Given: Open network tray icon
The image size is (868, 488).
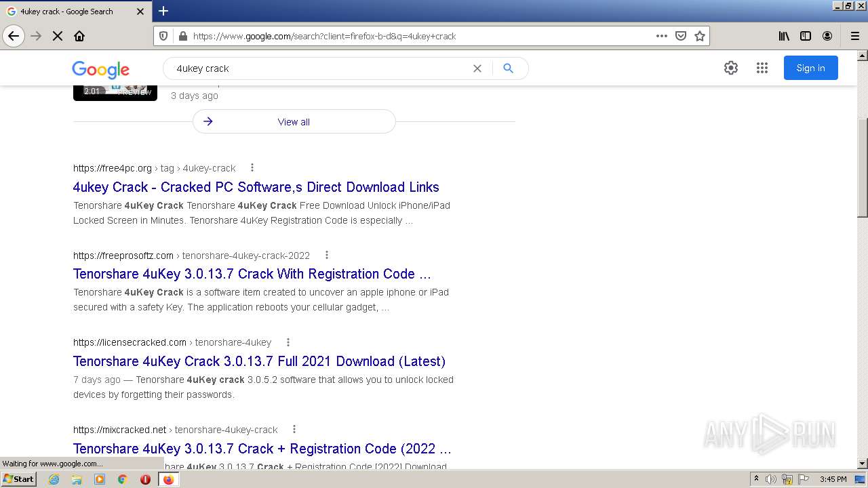Looking at the screenshot, I should tap(787, 479).
